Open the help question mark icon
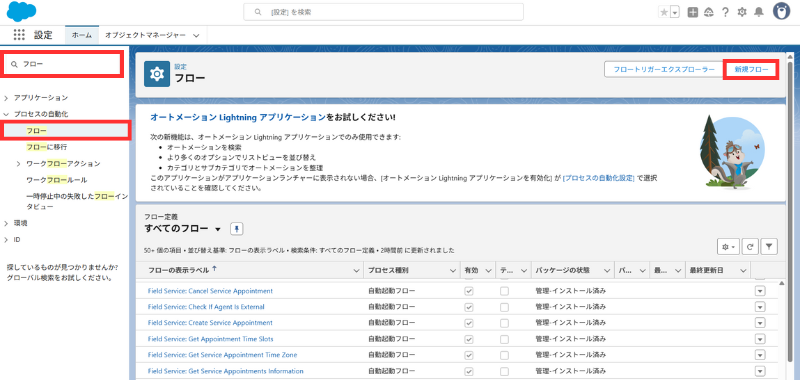 [725, 13]
